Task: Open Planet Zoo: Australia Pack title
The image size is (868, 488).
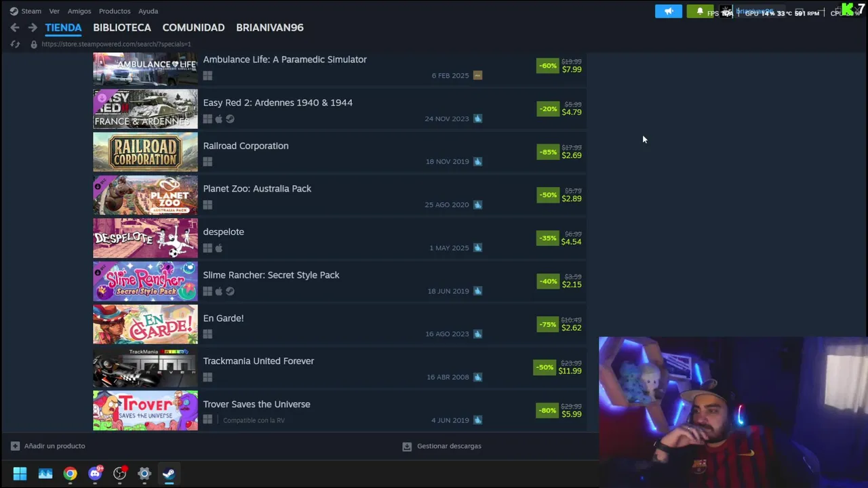Action: [x=257, y=188]
